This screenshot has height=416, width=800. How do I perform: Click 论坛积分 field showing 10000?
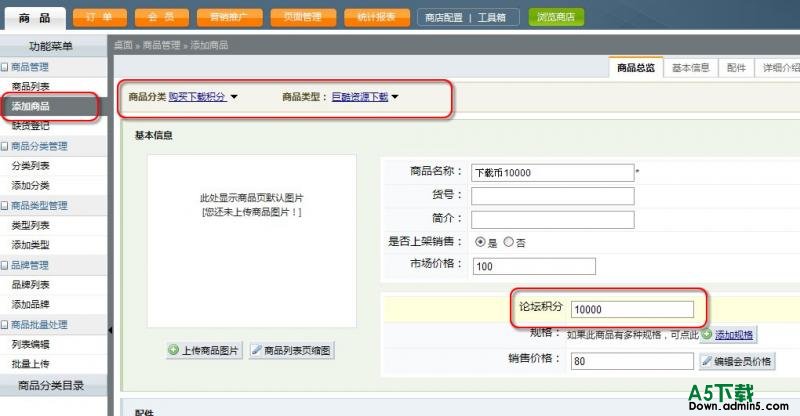(632, 309)
